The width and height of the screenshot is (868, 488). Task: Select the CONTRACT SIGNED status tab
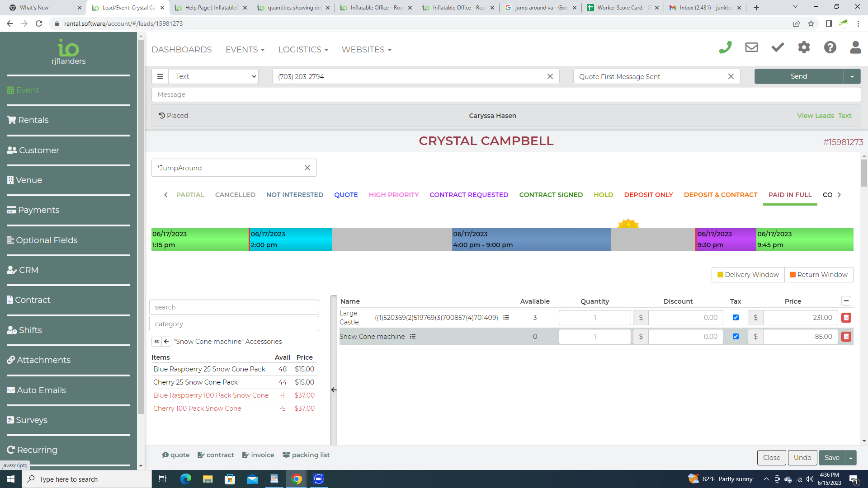pos(551,195)
